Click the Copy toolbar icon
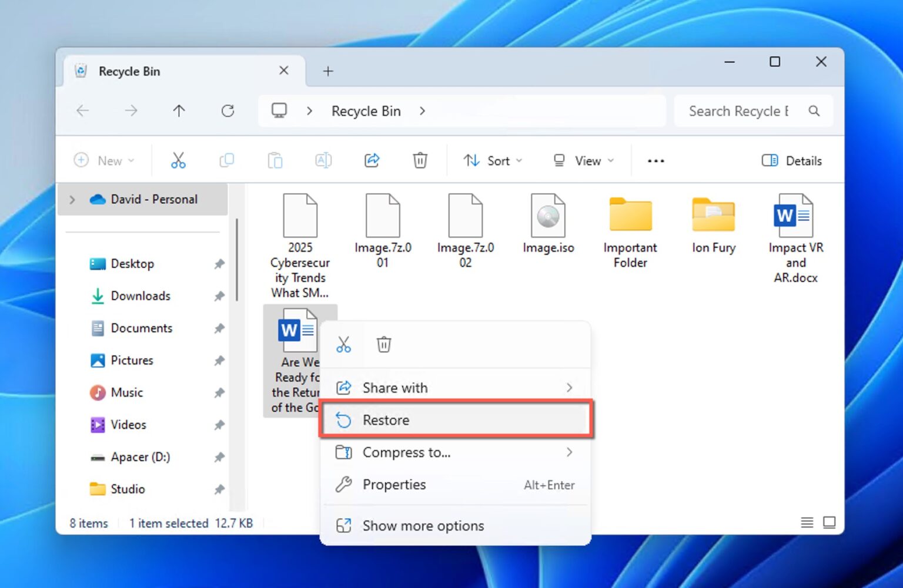 [x=226, y=160]
